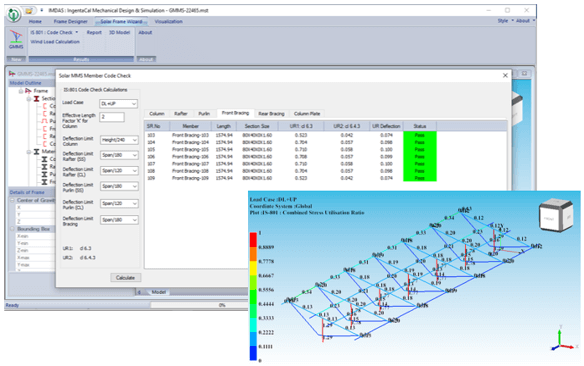Collapse the Center of Gravity group
584x366 pixels.
point(12,200)
